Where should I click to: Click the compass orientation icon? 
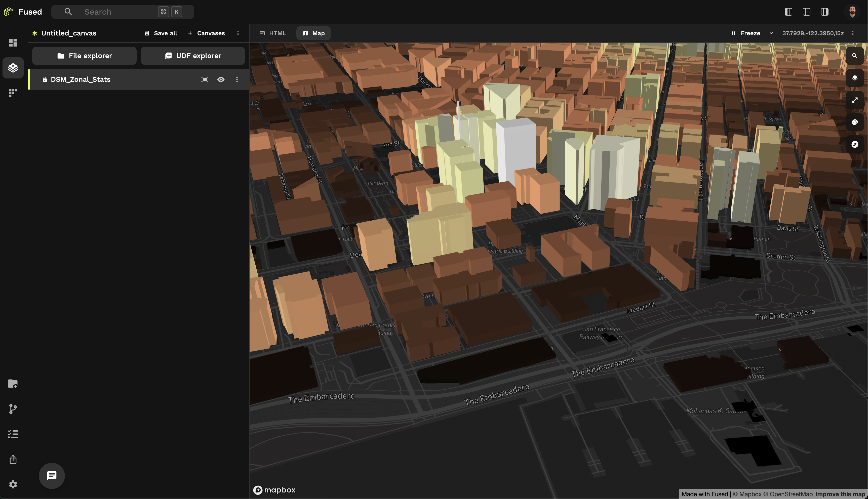[x=854, y=144]
